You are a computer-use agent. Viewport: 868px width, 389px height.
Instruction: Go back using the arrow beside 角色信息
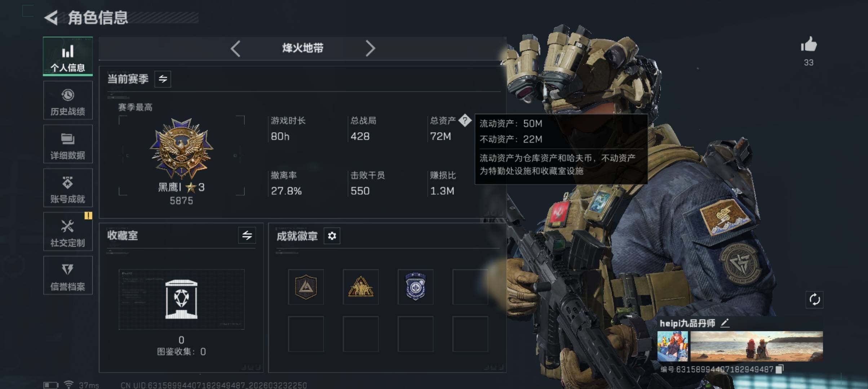51,18
